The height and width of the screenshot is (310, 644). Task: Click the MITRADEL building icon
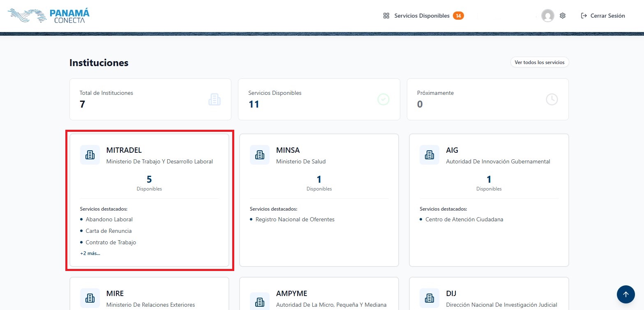click(90, 155)
